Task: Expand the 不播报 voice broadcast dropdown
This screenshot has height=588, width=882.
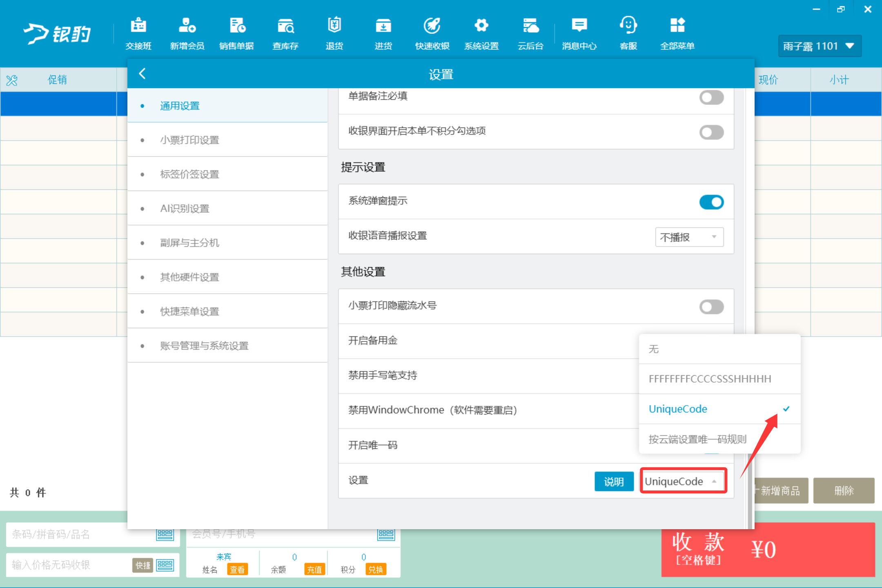Action: pyautogui.click(x=689, y=237)
